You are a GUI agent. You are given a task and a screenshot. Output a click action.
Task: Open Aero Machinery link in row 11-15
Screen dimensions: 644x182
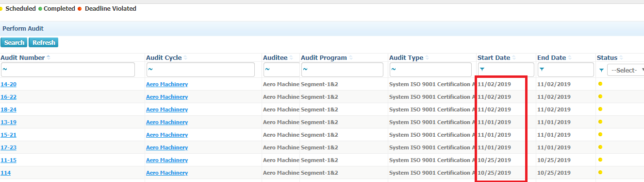point(167,160)
